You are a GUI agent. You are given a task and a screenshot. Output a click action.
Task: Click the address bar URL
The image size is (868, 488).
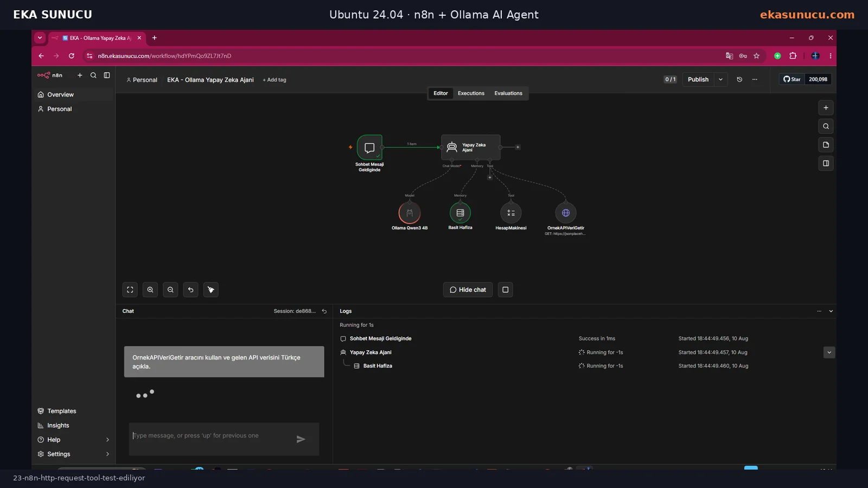[164, 56]
